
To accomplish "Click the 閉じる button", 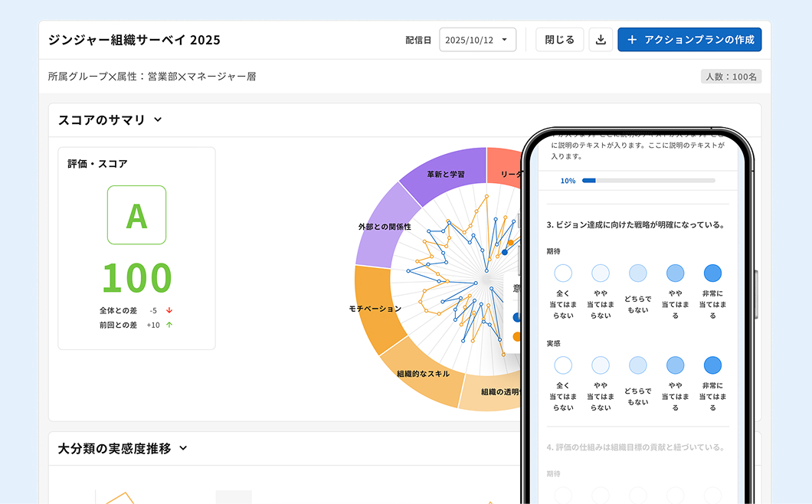I will pos(559,40).
